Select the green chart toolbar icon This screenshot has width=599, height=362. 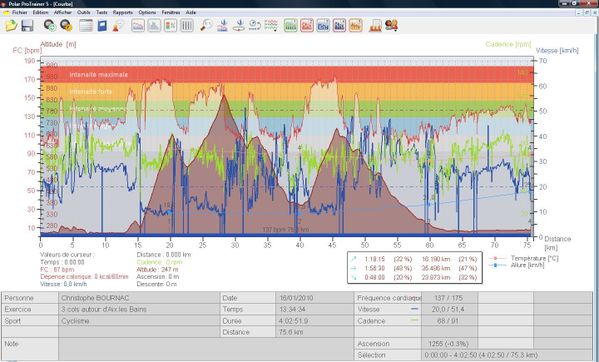click(291, 26)
